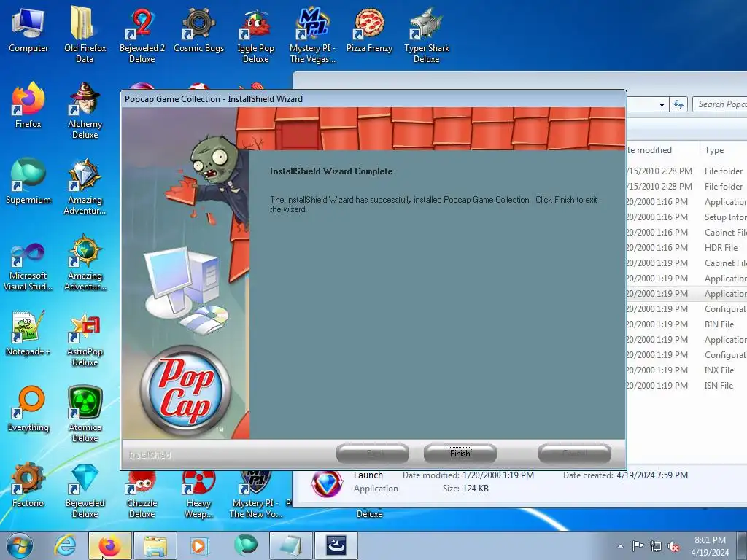Click the Explorer refresh button
The height and width of the screenshot is (560, 747).
678,104
